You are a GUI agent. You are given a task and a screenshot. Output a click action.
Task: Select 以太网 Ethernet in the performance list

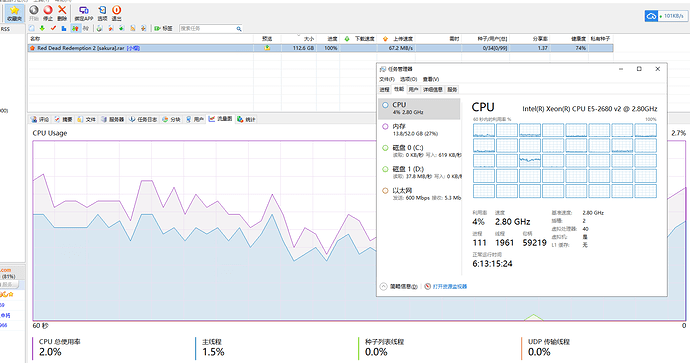point(419,194)
